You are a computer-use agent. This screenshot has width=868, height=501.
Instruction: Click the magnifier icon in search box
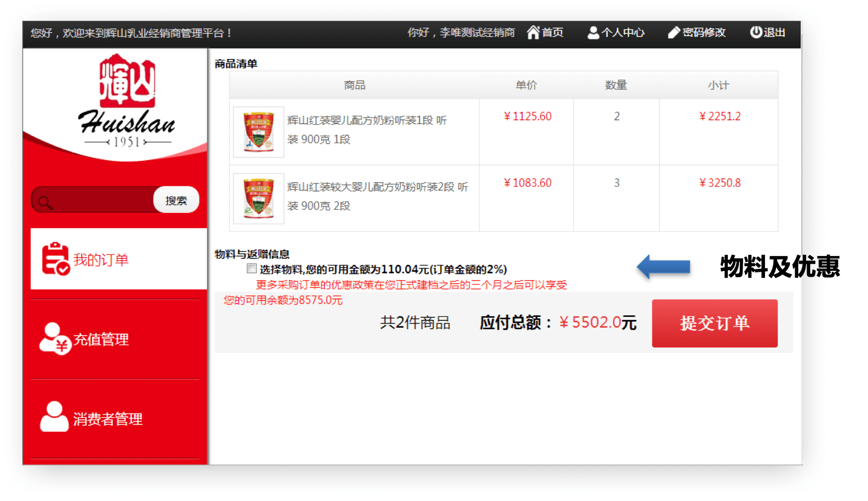[46, 202]
